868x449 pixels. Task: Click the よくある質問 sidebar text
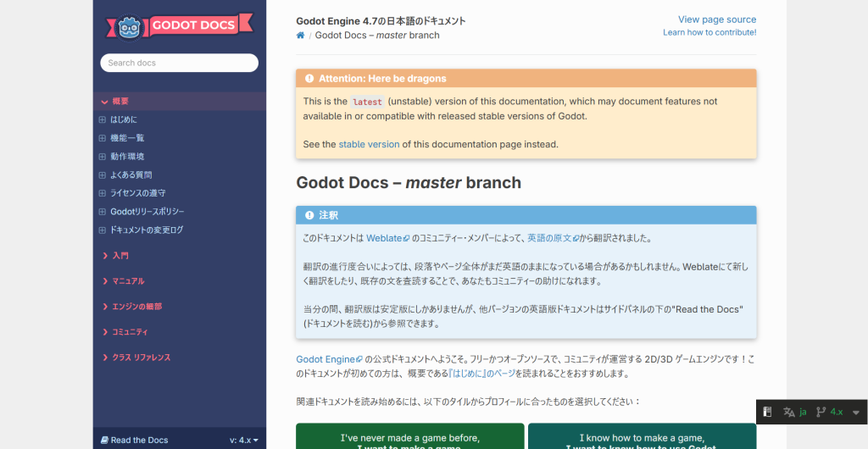coord(131,175)
